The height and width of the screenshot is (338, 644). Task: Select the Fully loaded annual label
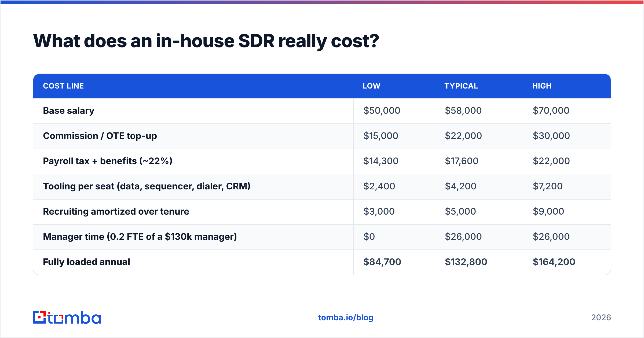point(86,262)
